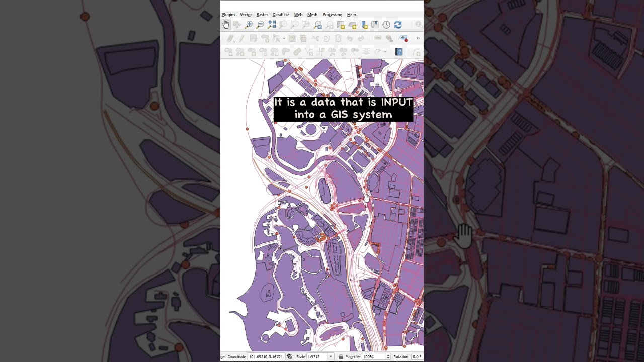The height and width of the screenshot is (362, 644).
Task: Open the Help menu
Action: point(352,15)
